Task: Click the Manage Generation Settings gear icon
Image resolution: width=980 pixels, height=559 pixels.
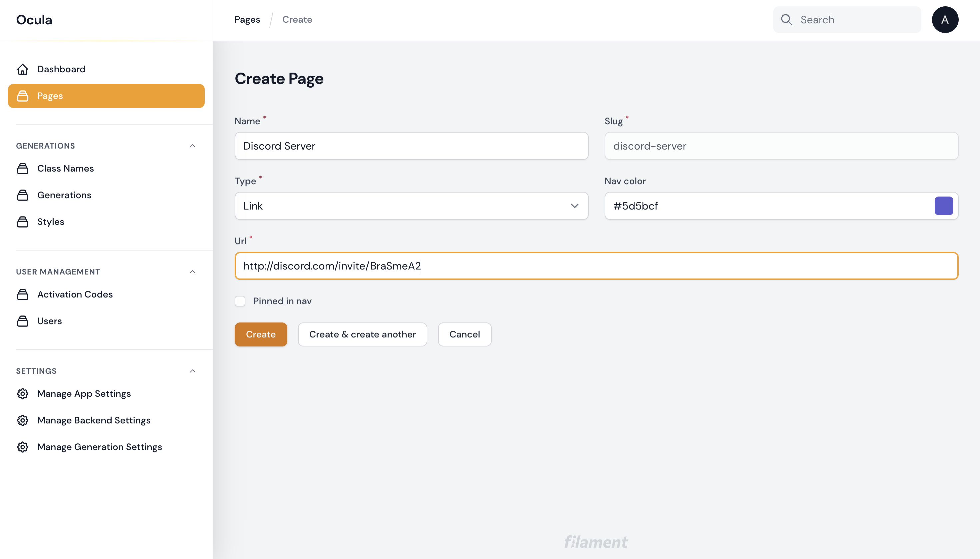Action: pos(23,447)
